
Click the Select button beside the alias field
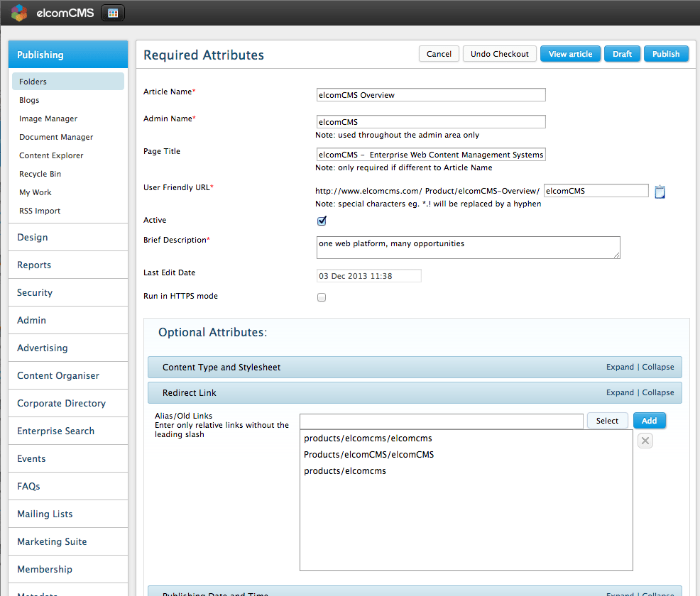(607, 420)
